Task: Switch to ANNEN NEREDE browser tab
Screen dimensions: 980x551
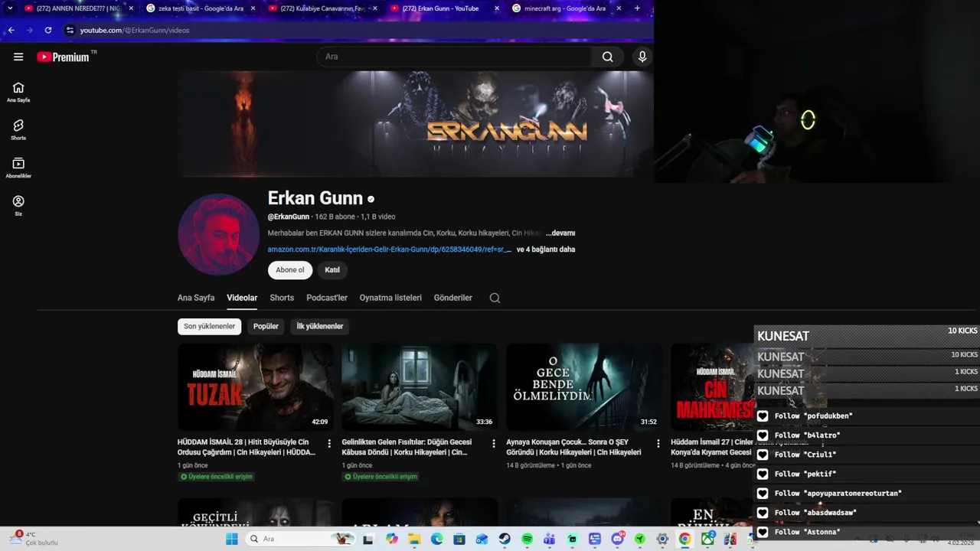Action: click(x=79, y=8)
